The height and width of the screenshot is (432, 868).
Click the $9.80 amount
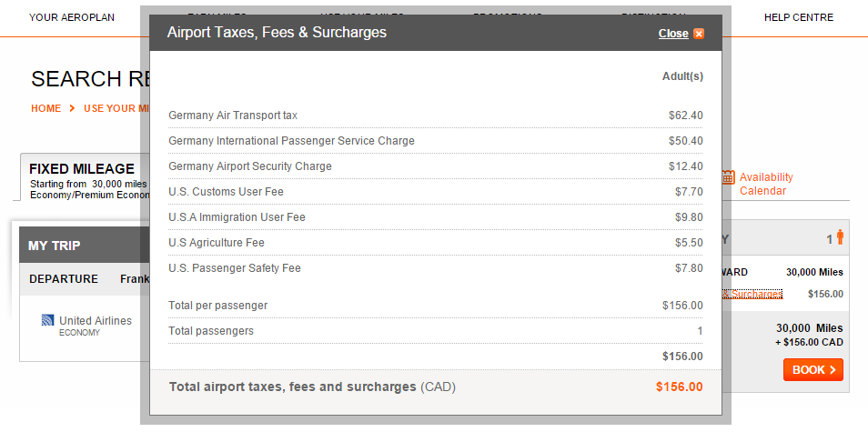[x=689, y=217]
